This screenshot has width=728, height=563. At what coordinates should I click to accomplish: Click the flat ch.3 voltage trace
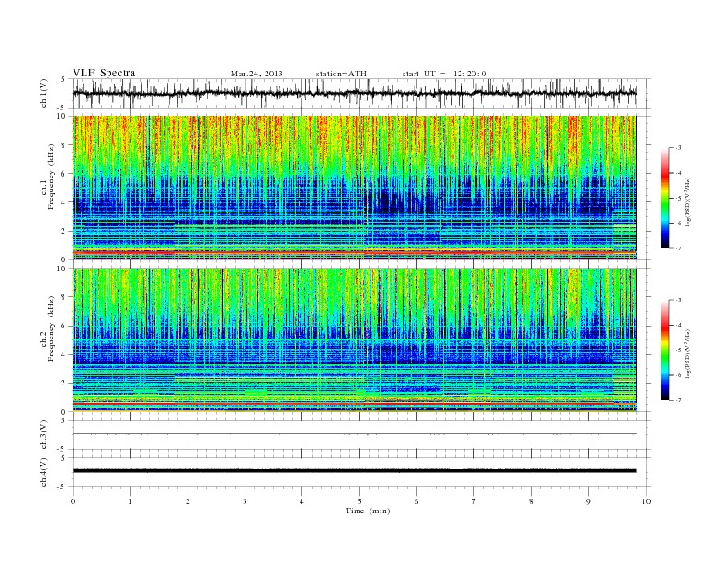(x=354, y=434)
